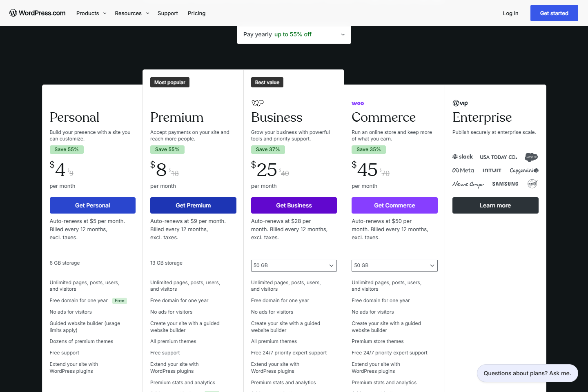Image resolution: width=588 pixels, height=392 pixels.
Task: Click the WordPress VIP logo above Enterprise
Action: 460,103
